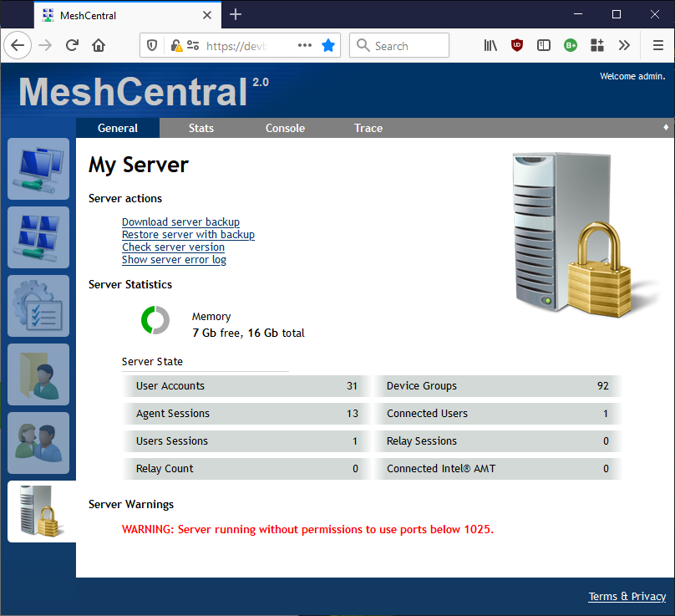
Task: Maximize the browser window
Action: [x=617, y=14]
